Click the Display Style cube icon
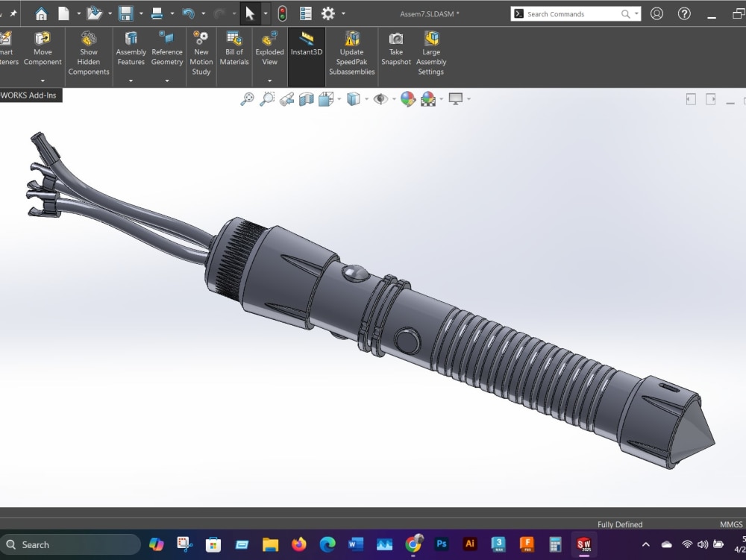 point(354,99)
